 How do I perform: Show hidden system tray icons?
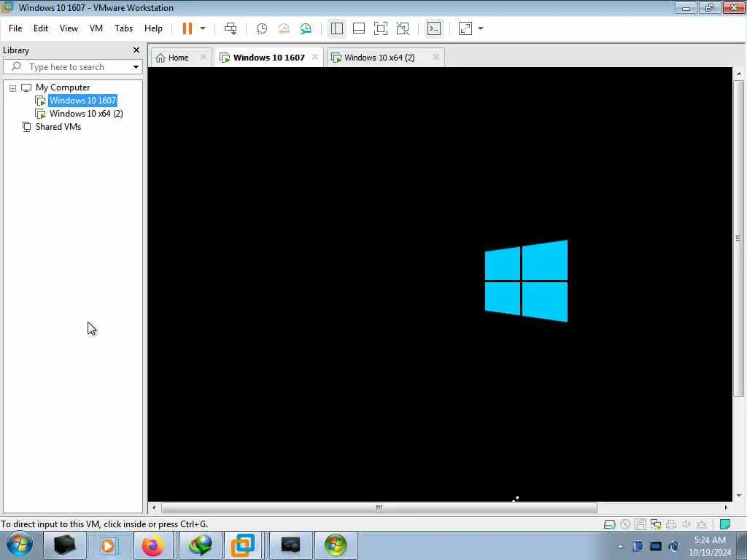tap(620, 547)
